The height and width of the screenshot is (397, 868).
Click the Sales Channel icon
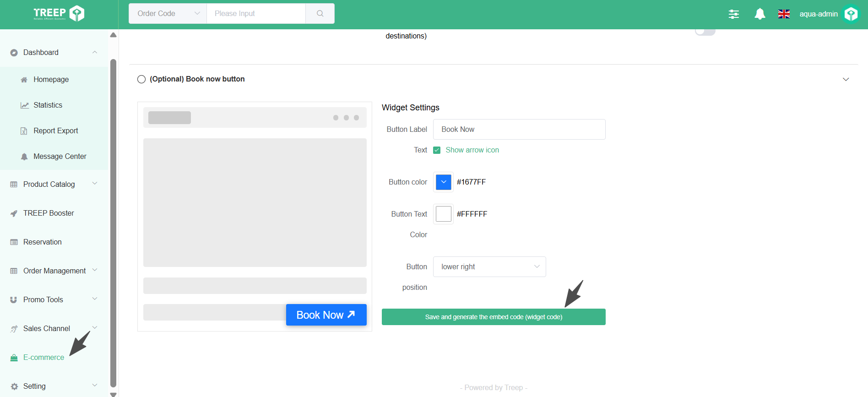14,329
